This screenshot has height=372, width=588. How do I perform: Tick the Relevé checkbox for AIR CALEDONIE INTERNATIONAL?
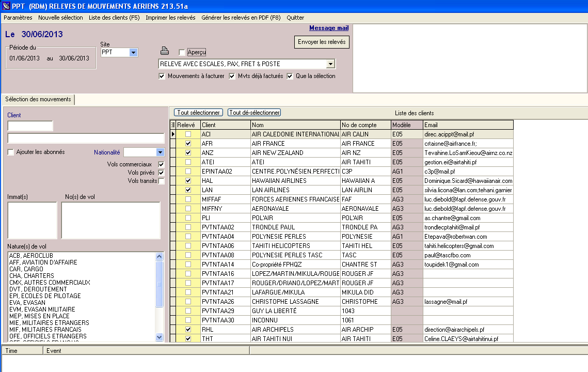tap(188, 134)
